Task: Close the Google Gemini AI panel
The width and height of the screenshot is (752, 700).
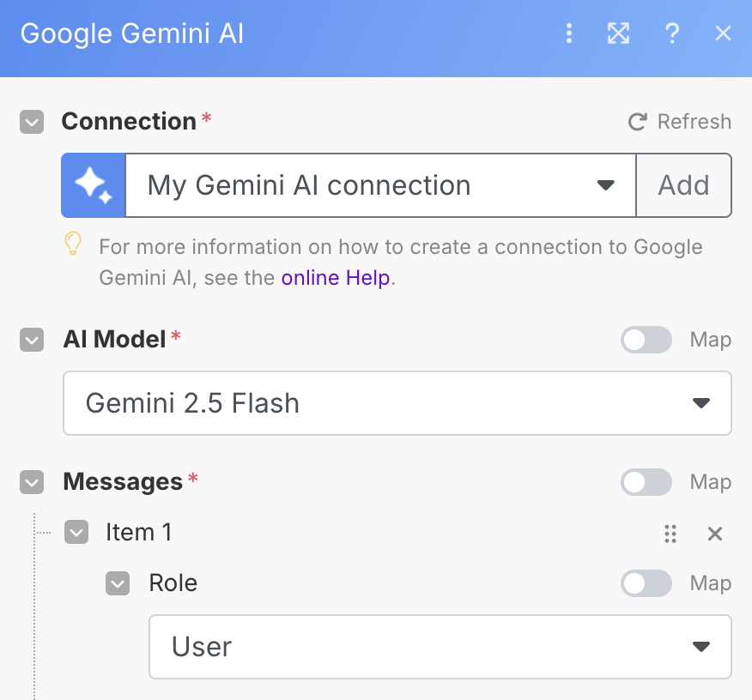Action: point(723,33)
